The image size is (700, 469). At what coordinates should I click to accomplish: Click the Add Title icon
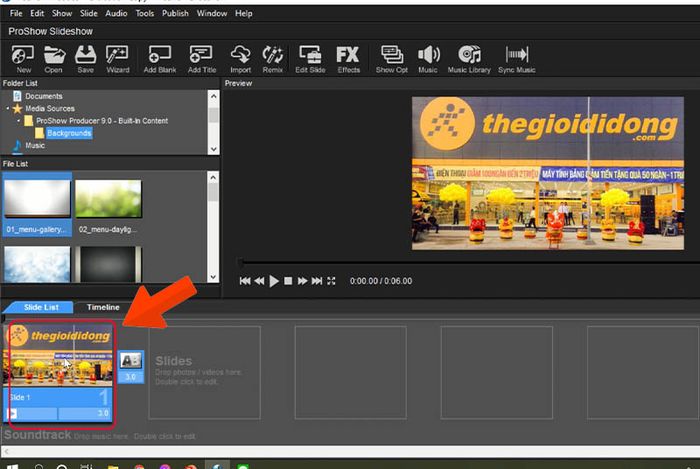(x=201, y=58)
